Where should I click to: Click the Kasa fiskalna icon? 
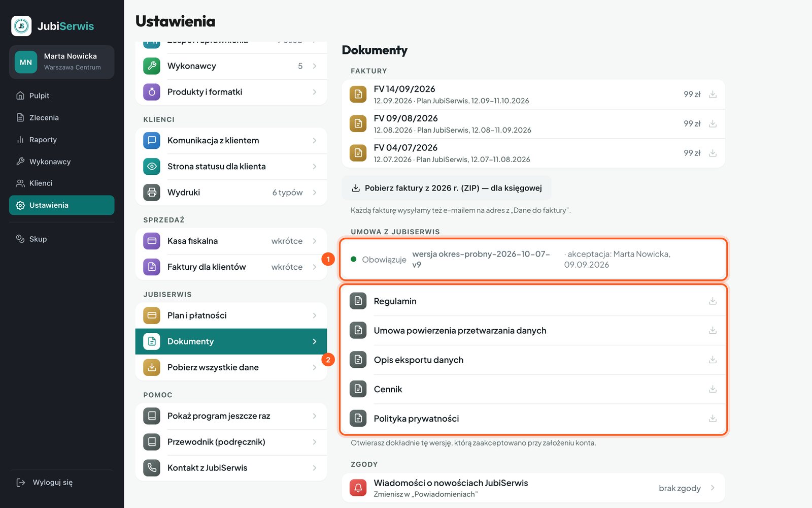152,241
